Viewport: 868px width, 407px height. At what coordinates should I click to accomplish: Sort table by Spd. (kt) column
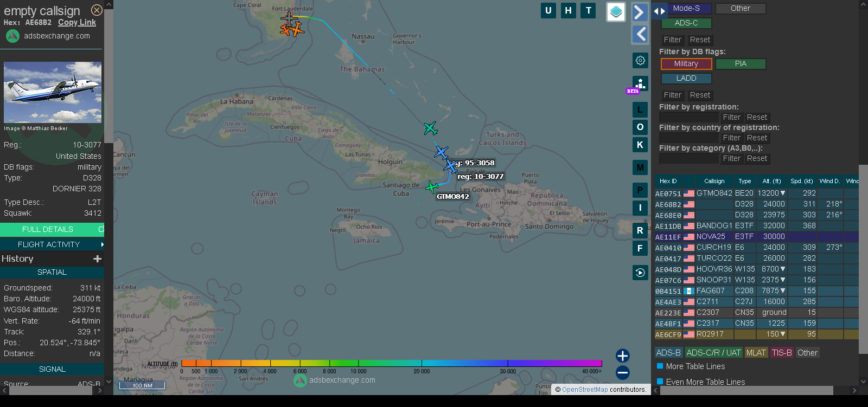click(801, 181)
